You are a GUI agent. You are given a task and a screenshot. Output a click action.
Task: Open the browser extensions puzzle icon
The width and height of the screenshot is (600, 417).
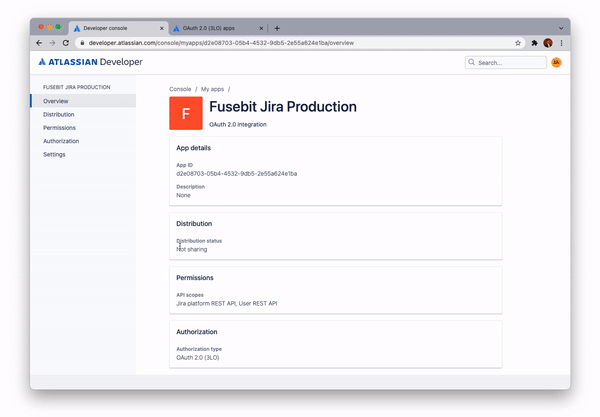pyautogui.click(x=535, y=43)
